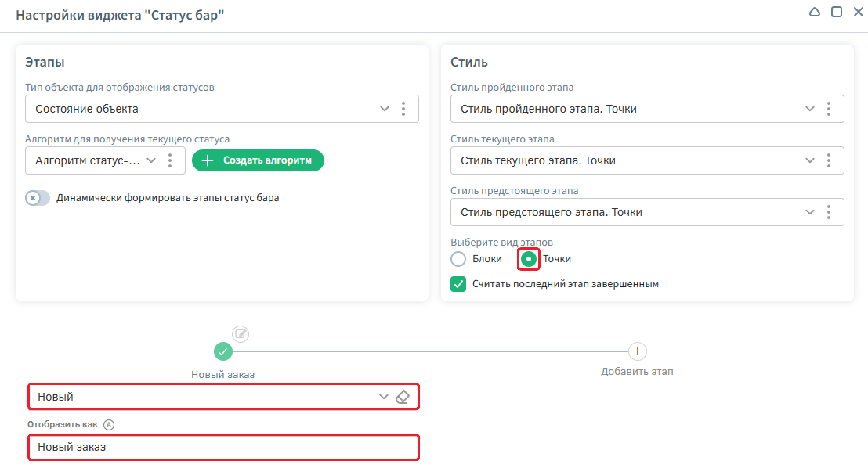Open the Стиль пройденного этапа. Точки dropdown
868x468 pixels.
click(x=810, y=109)
